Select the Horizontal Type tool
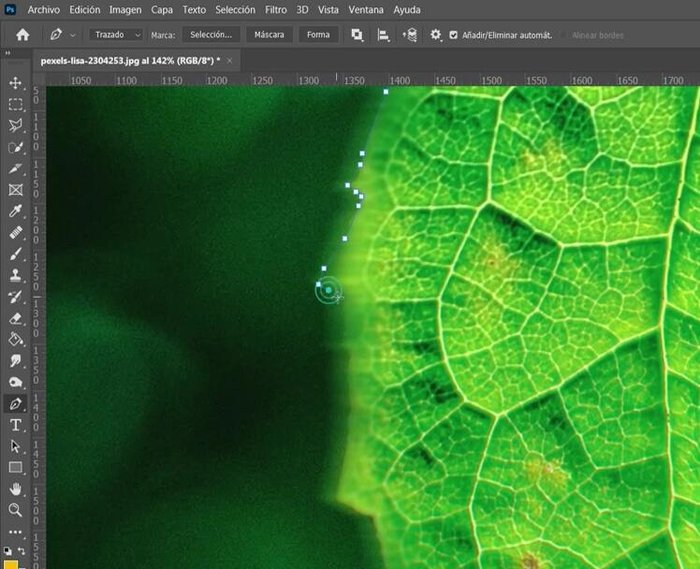Image resolution: width=700 pixels, height=569 pixels. tap(15, 425)
